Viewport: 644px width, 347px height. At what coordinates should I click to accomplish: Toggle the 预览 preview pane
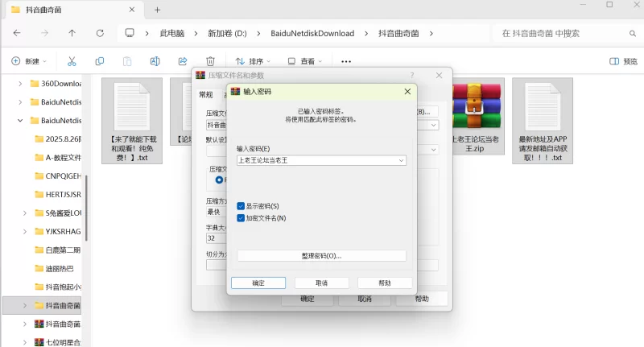[x=623, y=61]
